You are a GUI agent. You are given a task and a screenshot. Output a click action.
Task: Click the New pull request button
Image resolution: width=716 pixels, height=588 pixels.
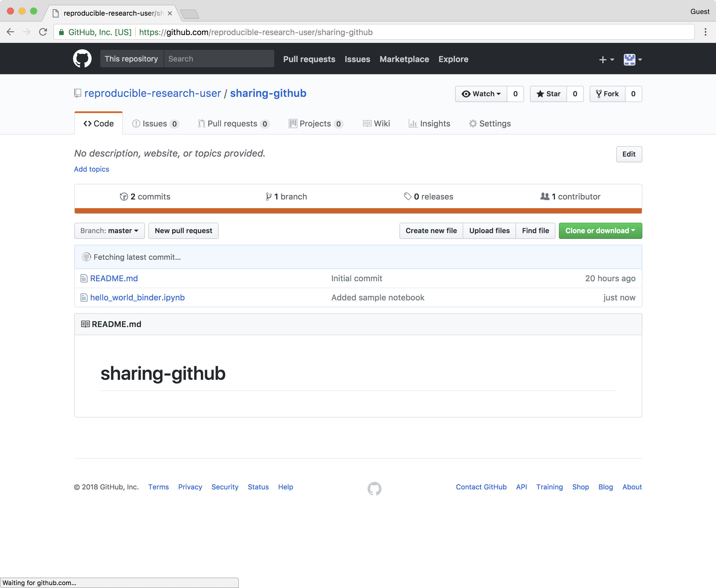click(x=183, y=231)
